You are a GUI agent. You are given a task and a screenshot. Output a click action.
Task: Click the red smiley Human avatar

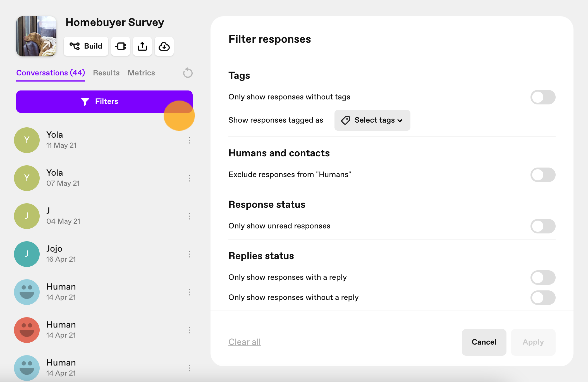pyautogui.click(x=27, y=330)
